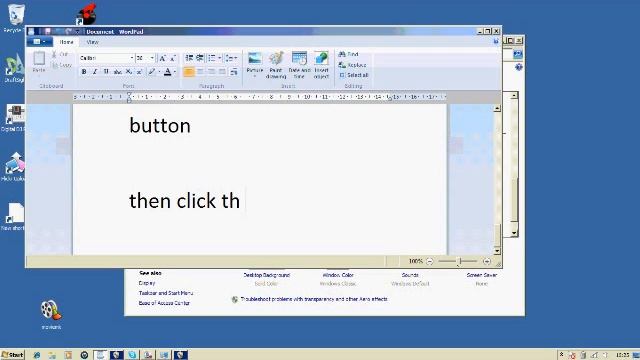
Task: Open Desktop Background in Personalization window
Action: coord(267,275)
